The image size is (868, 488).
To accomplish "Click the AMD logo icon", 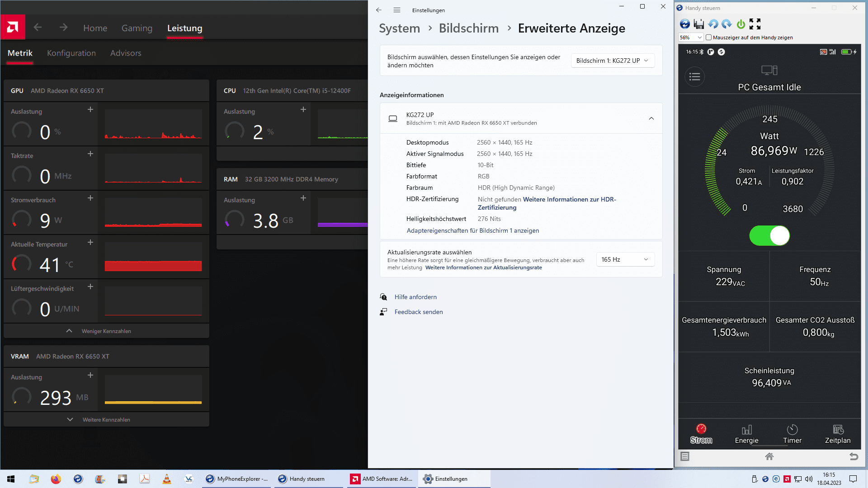I will (13, 28).
